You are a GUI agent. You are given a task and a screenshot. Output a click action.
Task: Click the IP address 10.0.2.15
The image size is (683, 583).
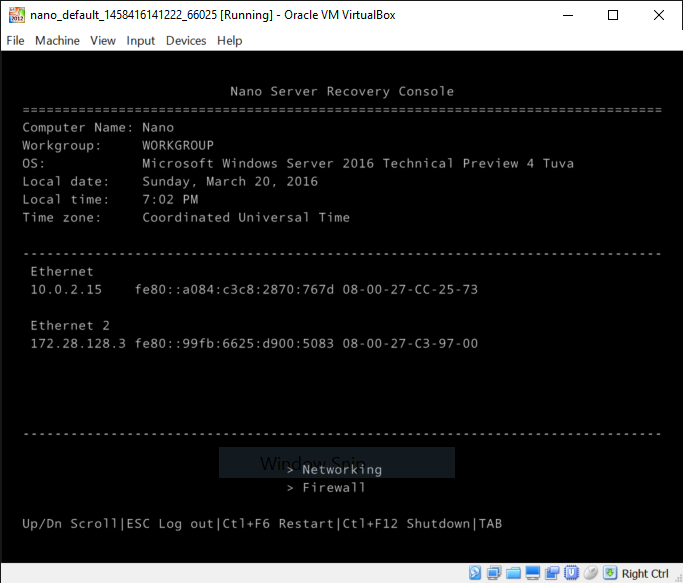[x=66, y=289]
